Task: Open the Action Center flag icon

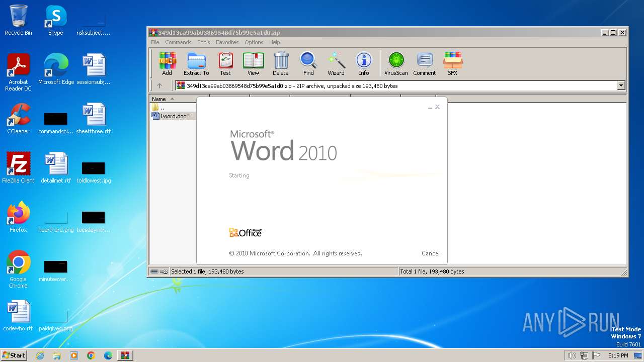Action: pyautogui.click(x=597, y=355)
